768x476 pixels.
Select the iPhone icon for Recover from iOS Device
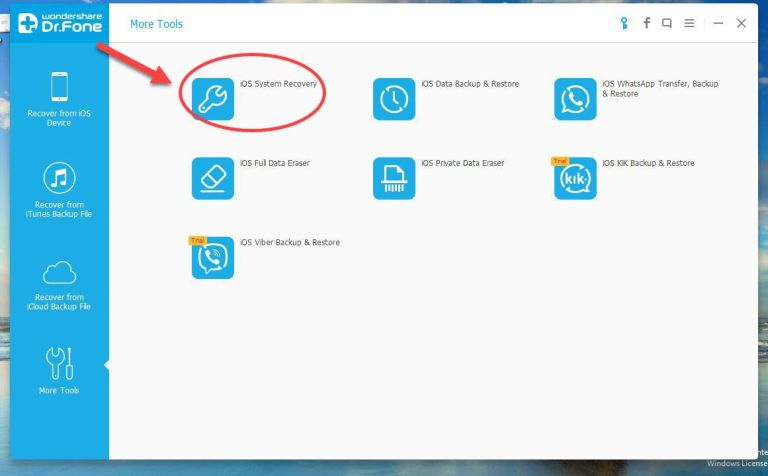point(59,87)
